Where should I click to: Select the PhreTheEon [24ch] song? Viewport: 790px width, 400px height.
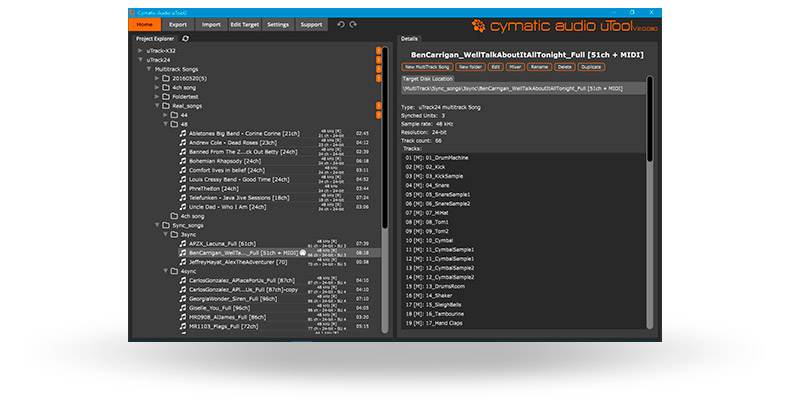pyautogui.click(x=214, y=188)
